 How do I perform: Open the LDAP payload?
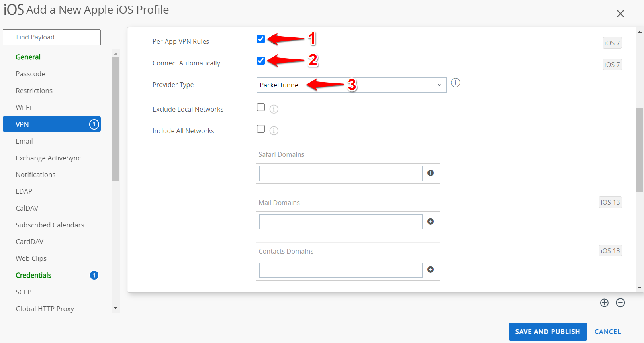(x=24, y=191)
